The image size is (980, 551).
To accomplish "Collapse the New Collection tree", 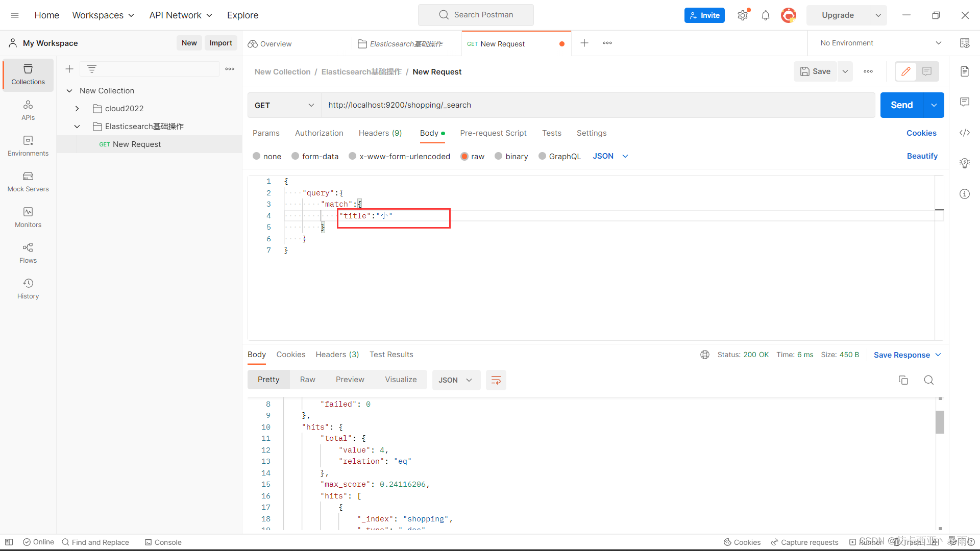I will coord(69,91).
